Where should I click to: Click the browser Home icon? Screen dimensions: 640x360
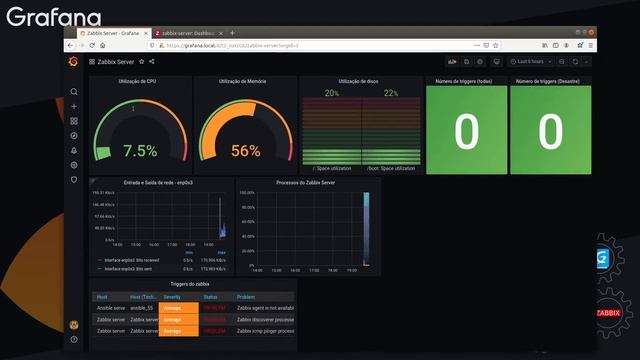(x=102, y=45)
